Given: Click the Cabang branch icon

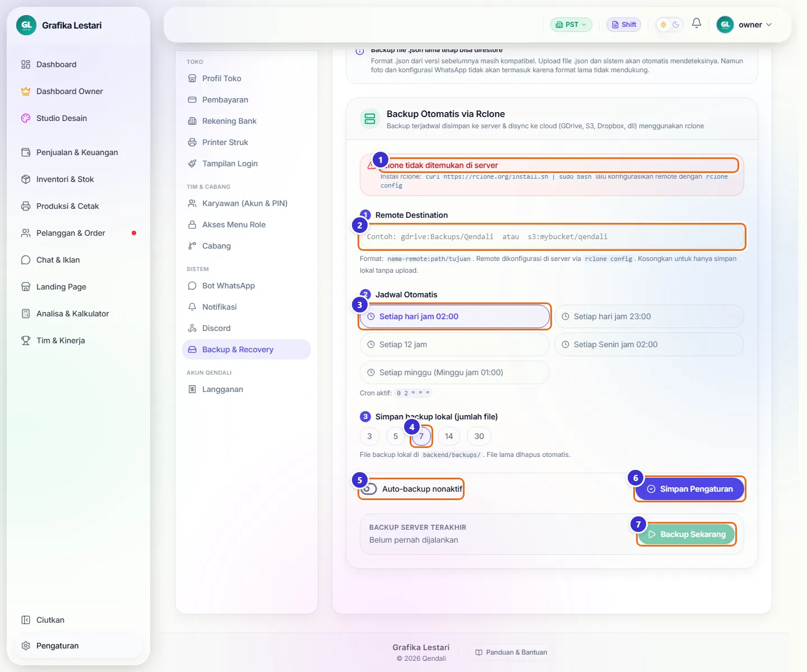Looking at the screenshot, I should 192,246.
